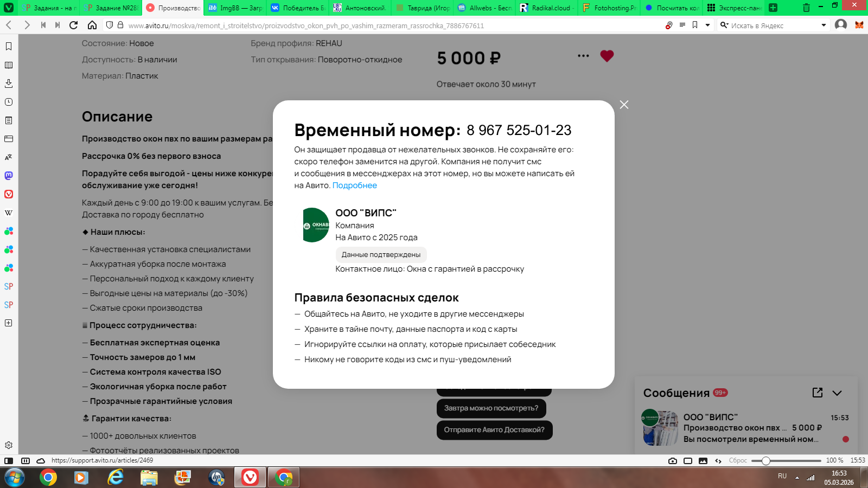Send 'Отправите Авито Доставкой?' quick reply
The image size is (868, 488).
494,430
